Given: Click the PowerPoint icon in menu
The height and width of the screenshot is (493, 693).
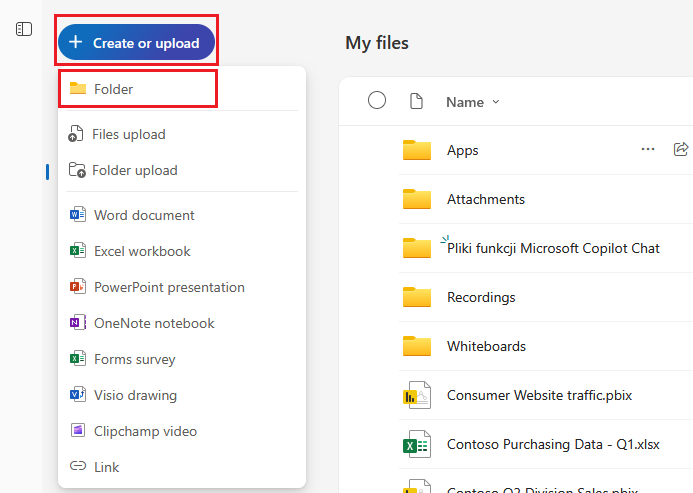Looking at the screenshot, I should (x=78, y=287).
